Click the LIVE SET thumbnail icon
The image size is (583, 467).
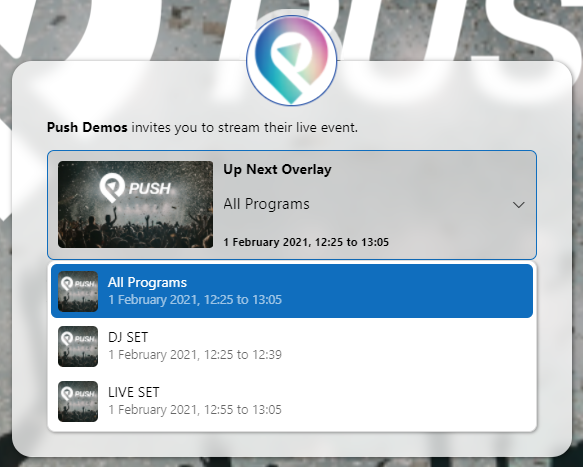pyautogui.click(x=78, y=401)
